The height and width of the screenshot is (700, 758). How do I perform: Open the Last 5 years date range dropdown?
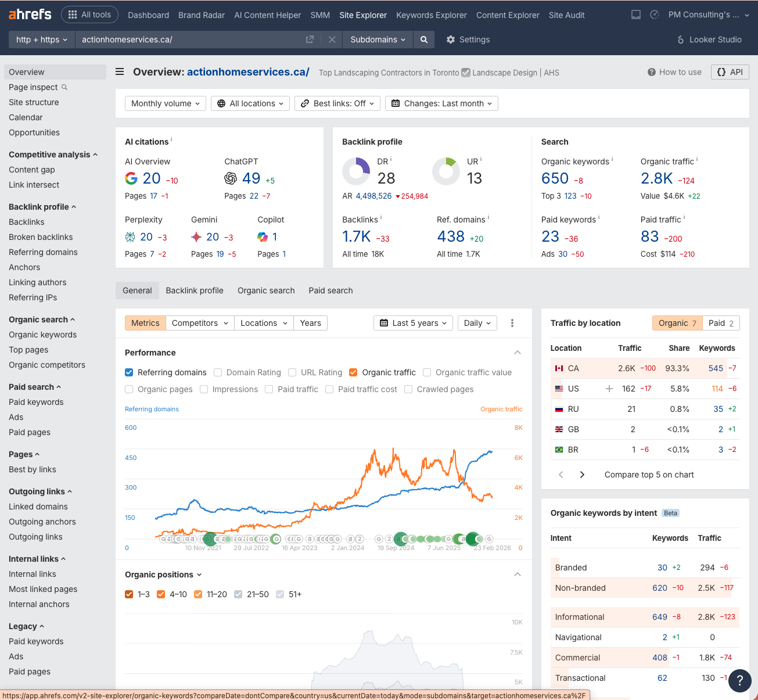[x=413, y=322]
